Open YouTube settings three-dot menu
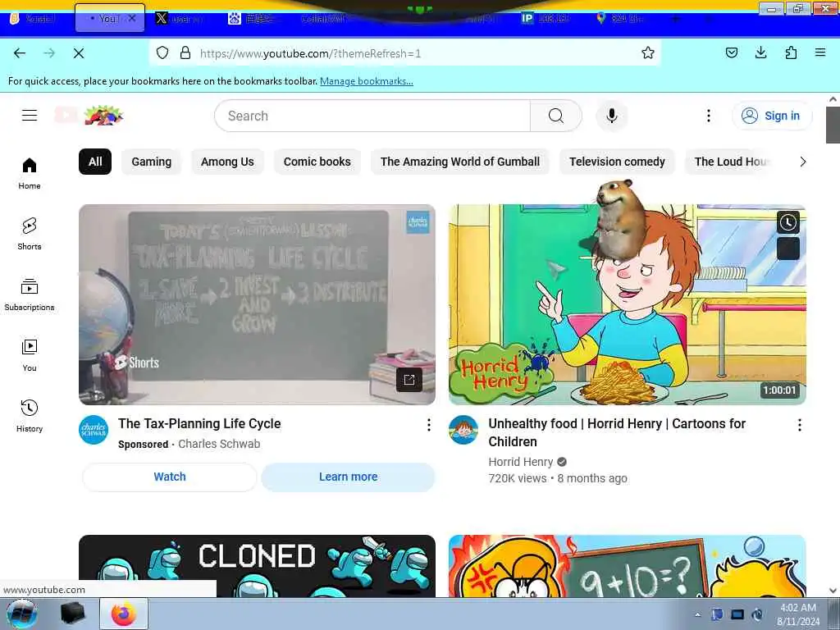Viewport: 840px width, 630px height. pos(708,116)
